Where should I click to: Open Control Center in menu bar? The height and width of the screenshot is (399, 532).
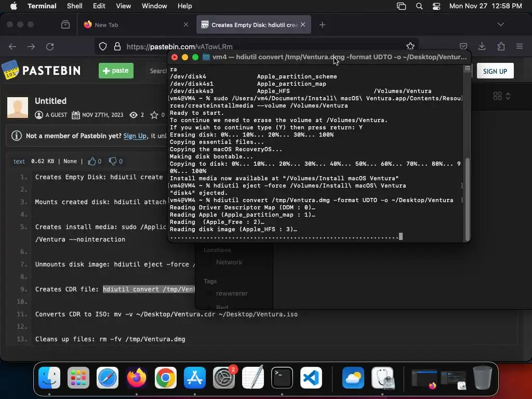point(436,6)
